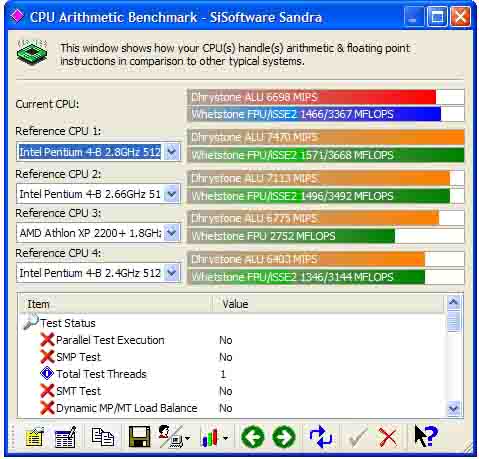The image size is (479, 459).
Task: Click the Whetstone FPU 2752 MFLOPS bar
Action: (x=326, y=236)
